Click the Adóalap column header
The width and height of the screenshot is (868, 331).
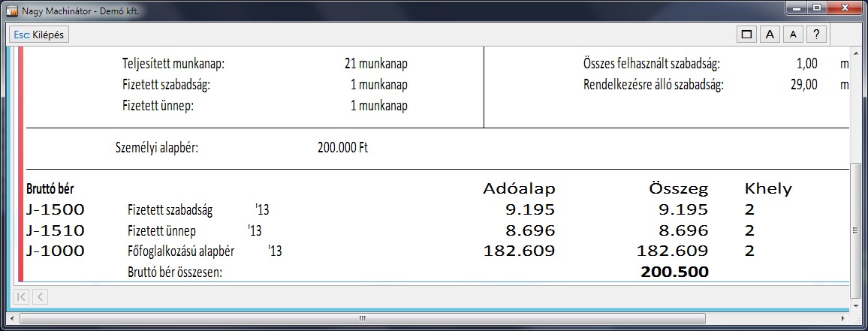[520, 189]
